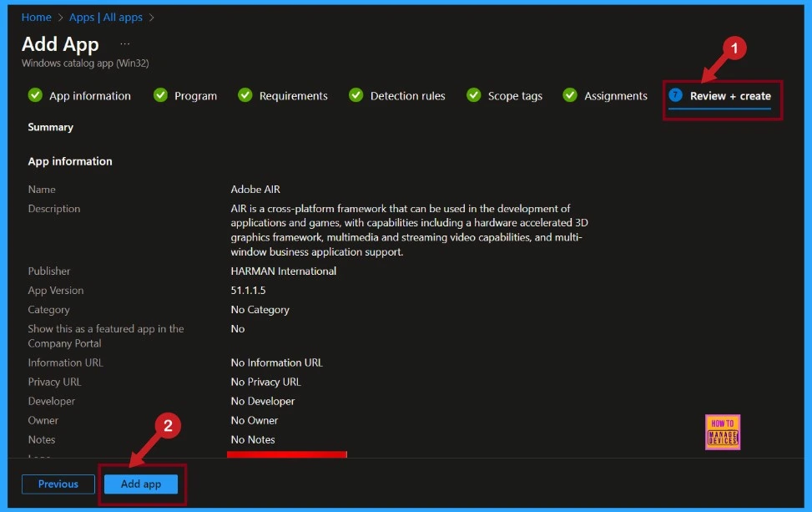Click the No Privacy URL value
This screenshot has height=512, width=812.
(x=265, y=382)
